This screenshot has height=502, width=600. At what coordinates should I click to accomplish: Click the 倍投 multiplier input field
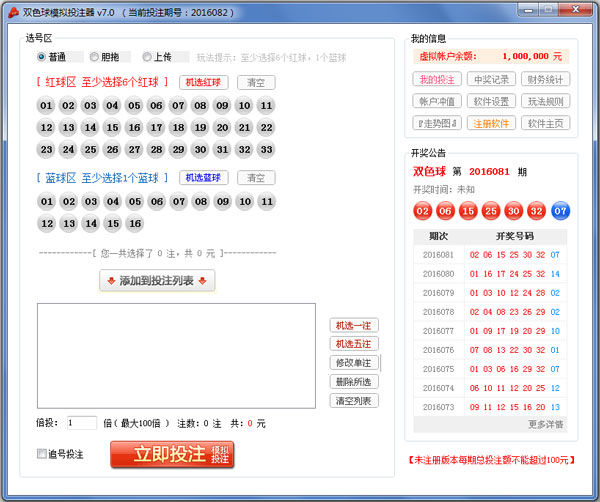coord(82,423)
